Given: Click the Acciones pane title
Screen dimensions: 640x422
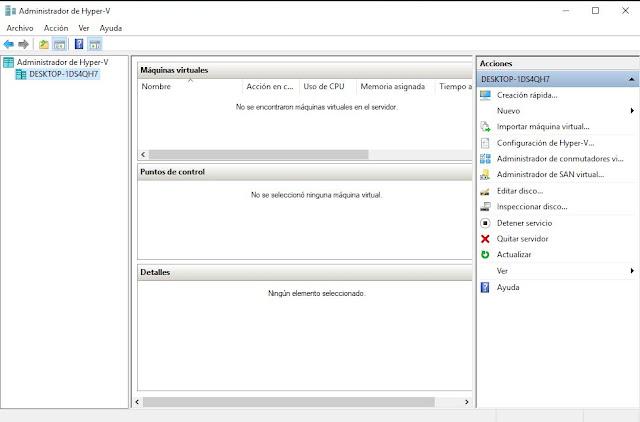Looking at the screenshot, I should click(x=496, y=63).
